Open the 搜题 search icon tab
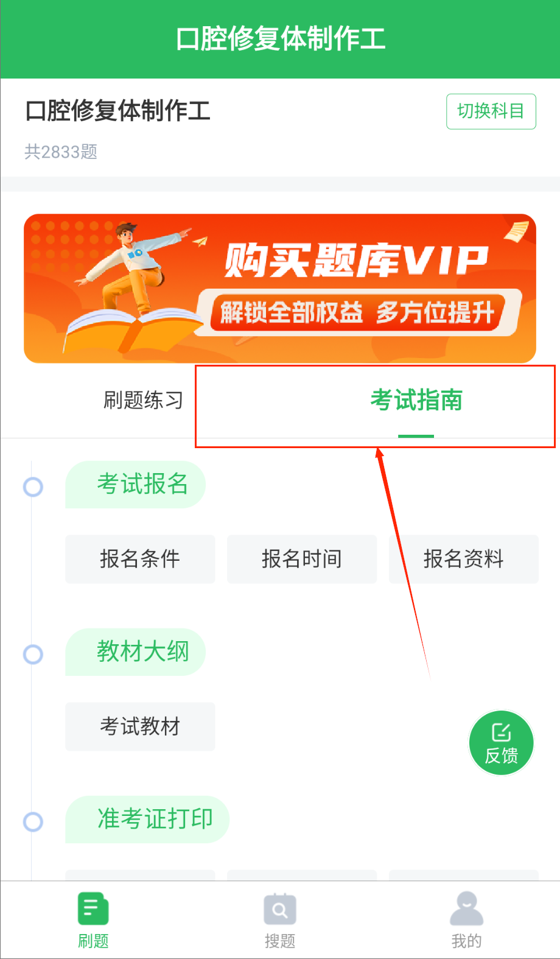The width and height of the screenshot is (560, 959). 280,909
